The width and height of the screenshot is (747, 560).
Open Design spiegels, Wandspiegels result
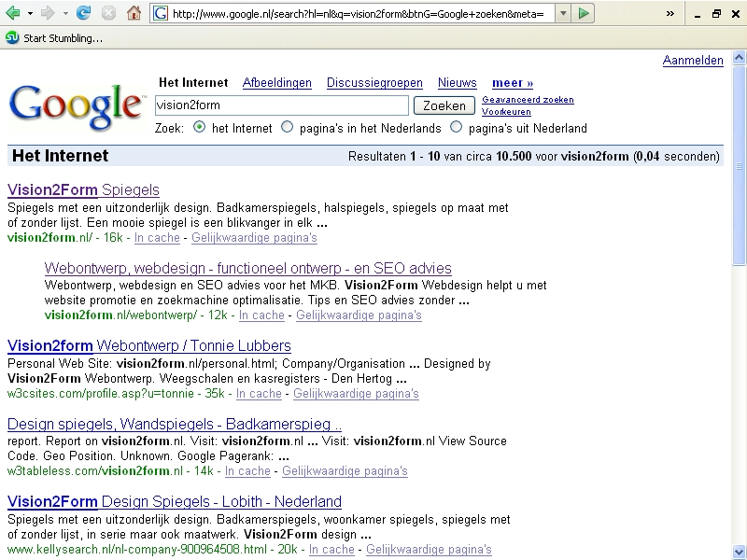tap(175, 424)
